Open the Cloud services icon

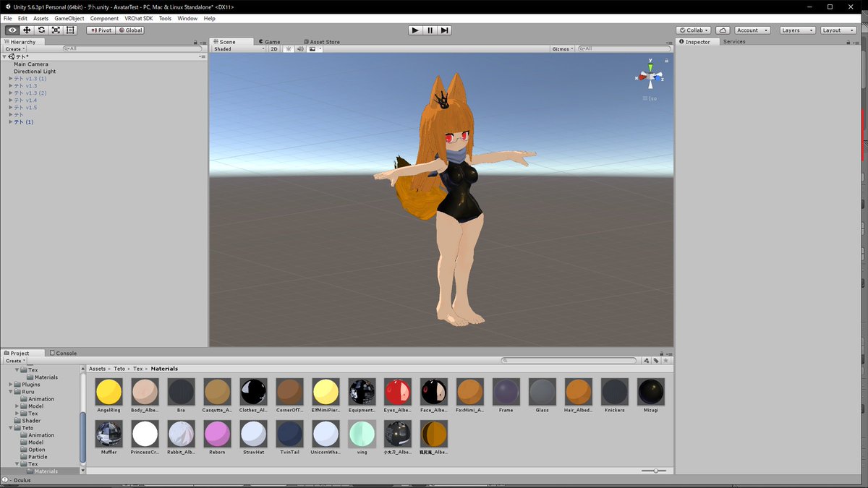pos(723,30)
